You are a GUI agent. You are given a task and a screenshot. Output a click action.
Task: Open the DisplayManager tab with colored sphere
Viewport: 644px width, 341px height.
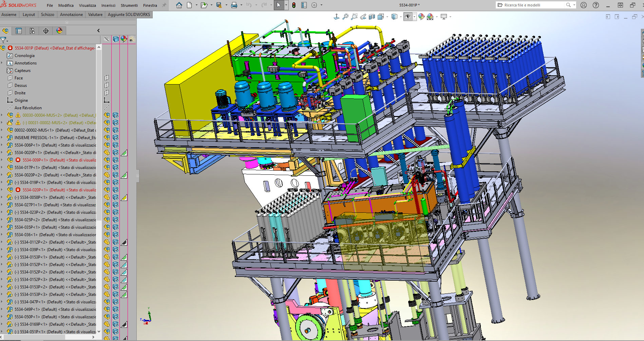click(59, 31)
